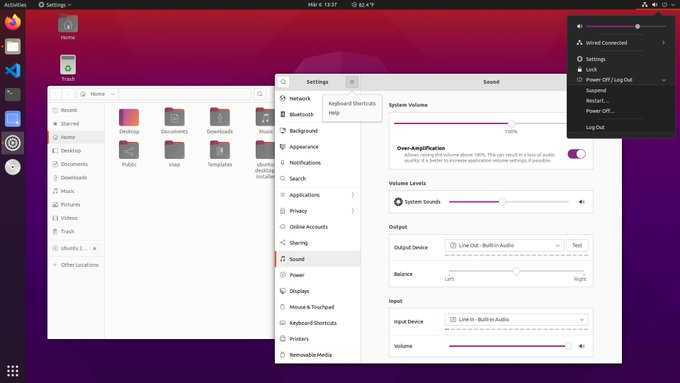Show Applications grid in dock

click(x=13, y=370)
